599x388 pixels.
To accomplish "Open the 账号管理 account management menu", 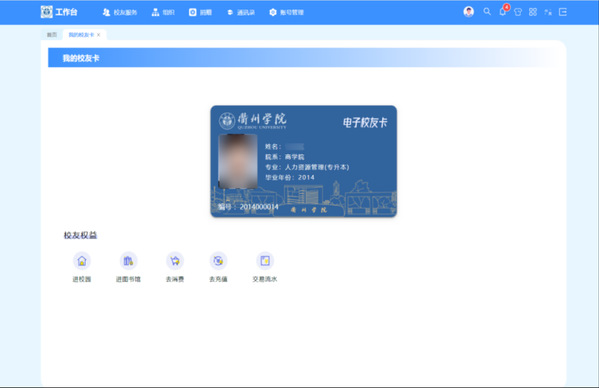I will [287, 12].
